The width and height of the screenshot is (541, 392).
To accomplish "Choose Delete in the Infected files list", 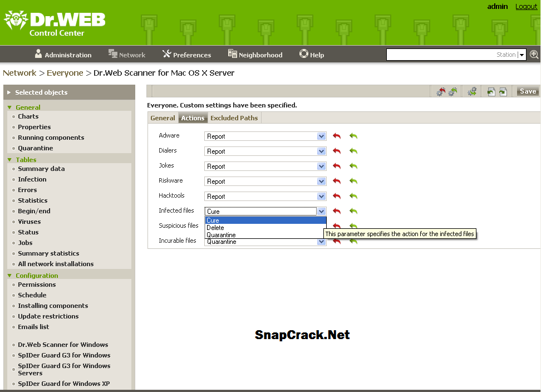I will click(x=265, y=228).
